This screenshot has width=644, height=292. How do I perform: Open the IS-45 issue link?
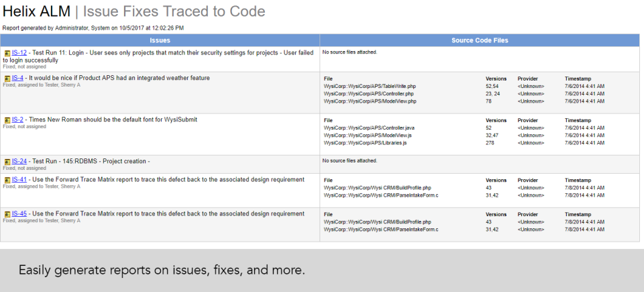[x=19, y=213]
